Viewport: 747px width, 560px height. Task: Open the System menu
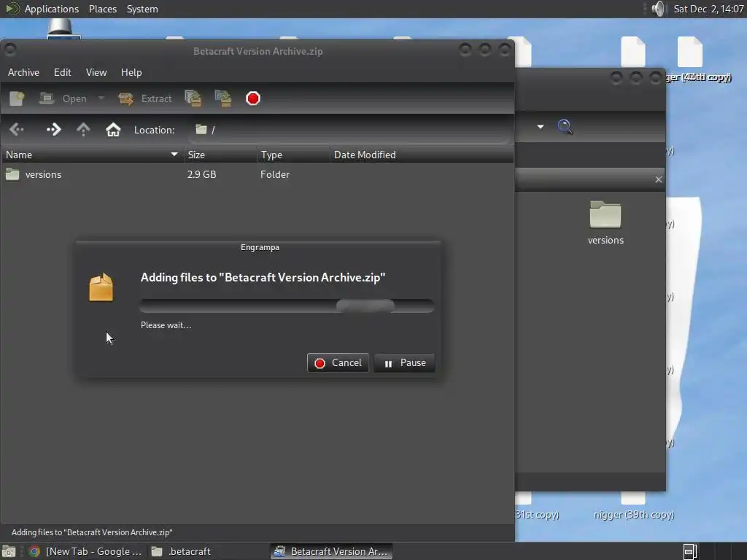click(142, 9)
